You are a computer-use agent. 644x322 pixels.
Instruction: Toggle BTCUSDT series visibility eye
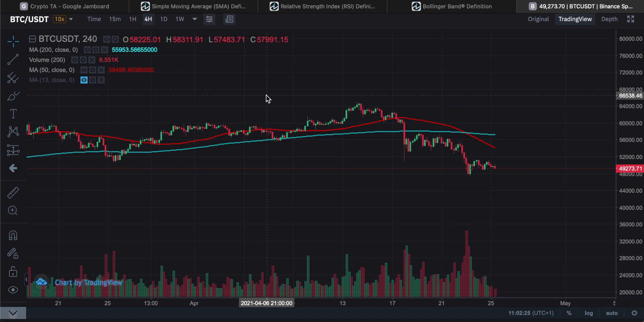coord(106,40)
